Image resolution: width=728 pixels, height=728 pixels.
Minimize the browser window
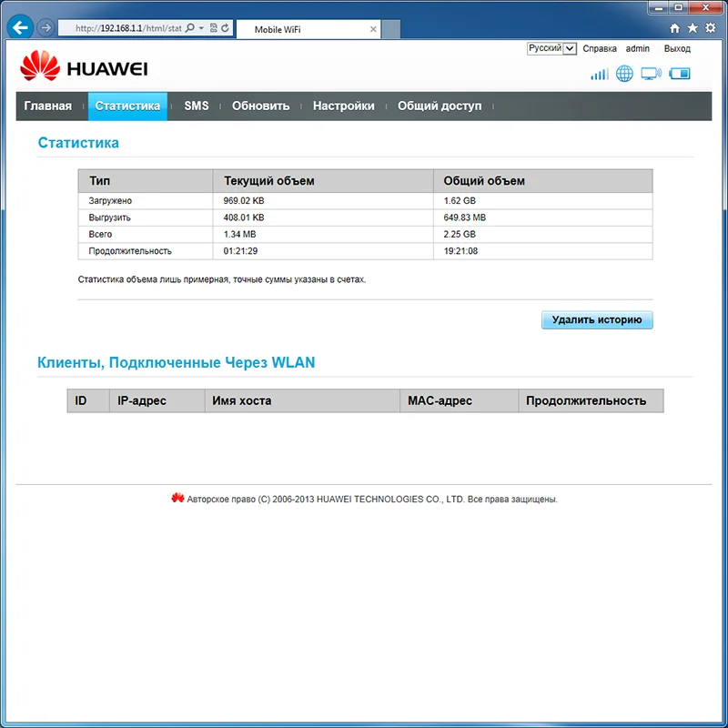pyautogui.click(x=659, y=7)
